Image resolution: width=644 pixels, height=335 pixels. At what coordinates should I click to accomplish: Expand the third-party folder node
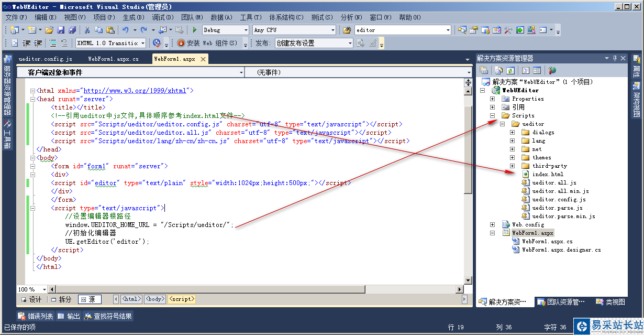point(513,166)
